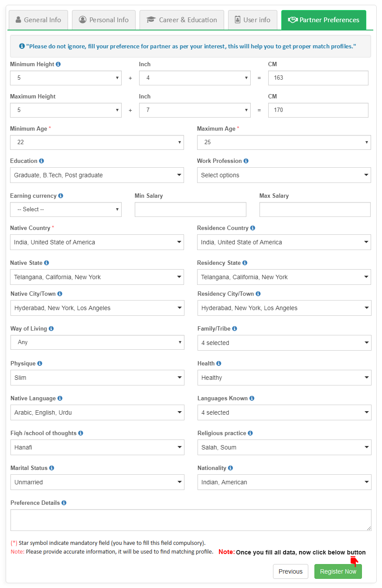Open the Career & Education tab
This screenshot has width=382, height=588.
182,20
